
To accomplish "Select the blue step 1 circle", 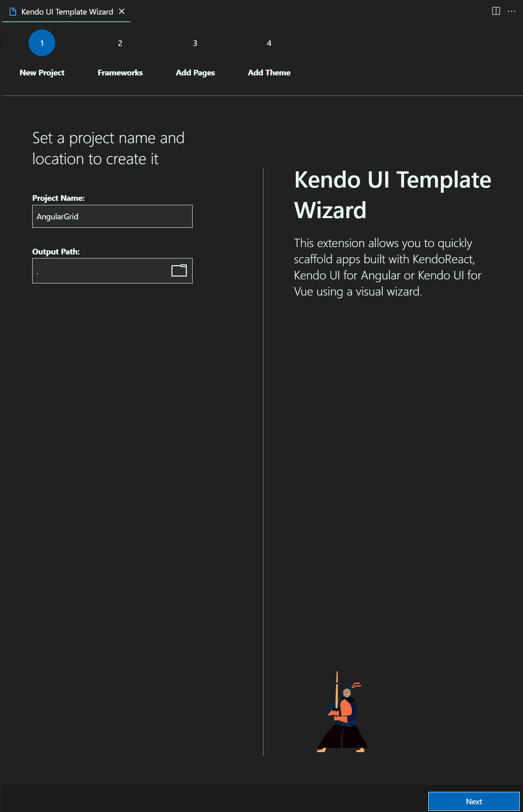I will pos(42,43).
